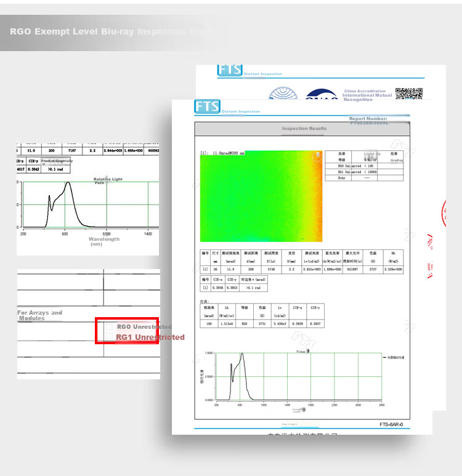Click the cropped spectrum graph thumbnail
Image resolution: width=462 pixels, height=476 pixels.
point(88,199)
